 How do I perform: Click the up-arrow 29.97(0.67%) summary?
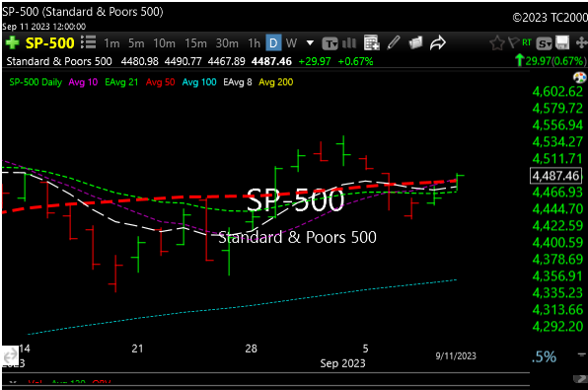551,61
